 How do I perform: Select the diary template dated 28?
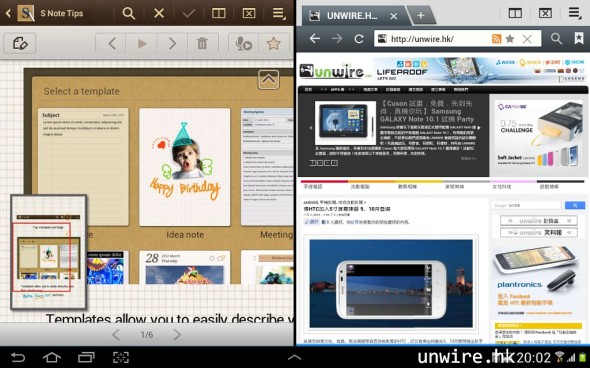pyautogui.click(x=184, y=267)
